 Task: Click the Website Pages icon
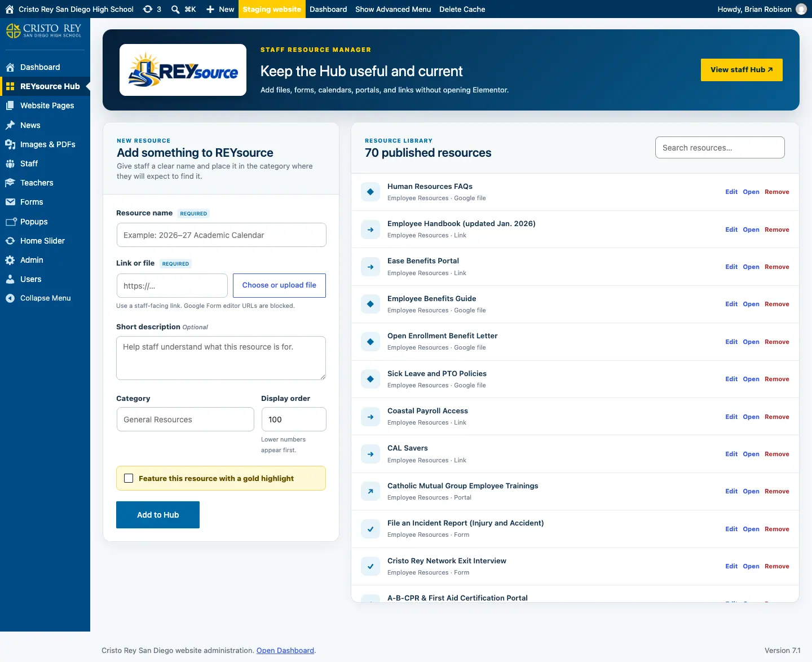10,105
